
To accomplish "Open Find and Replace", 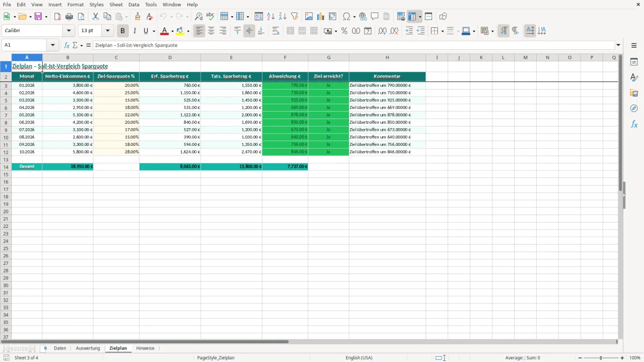I will [199, 17].
